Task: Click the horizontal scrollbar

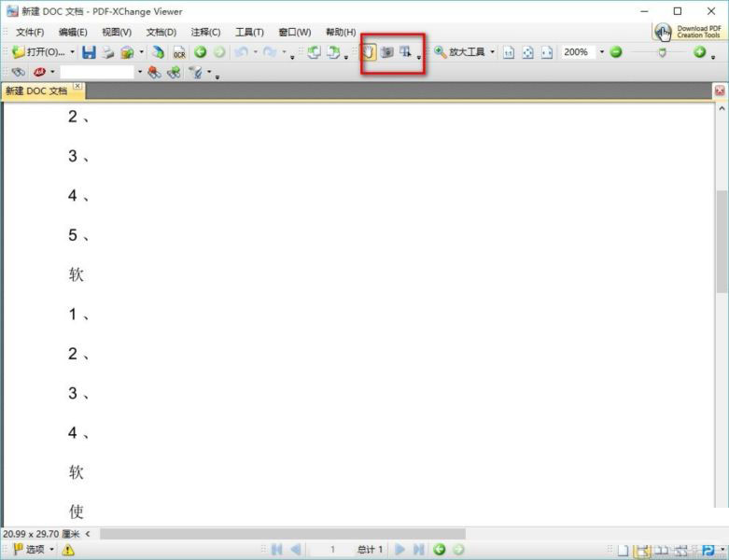Action: tap(283, 534)
